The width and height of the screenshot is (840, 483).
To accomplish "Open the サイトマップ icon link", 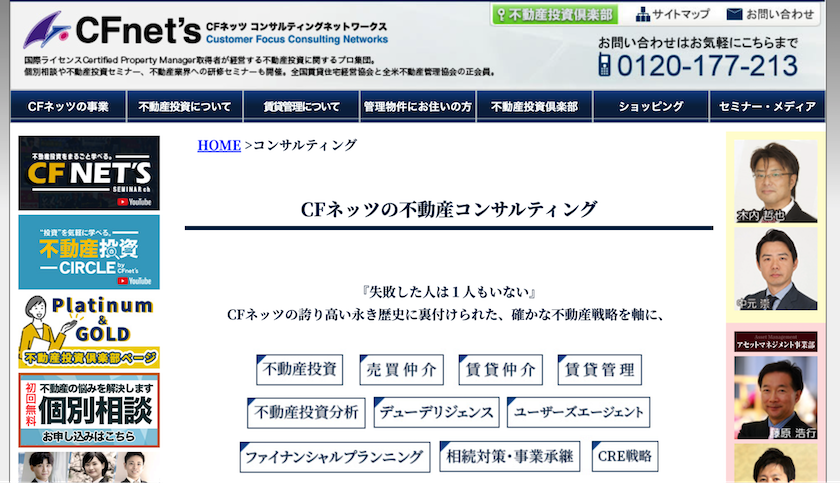I will (673, 14).
